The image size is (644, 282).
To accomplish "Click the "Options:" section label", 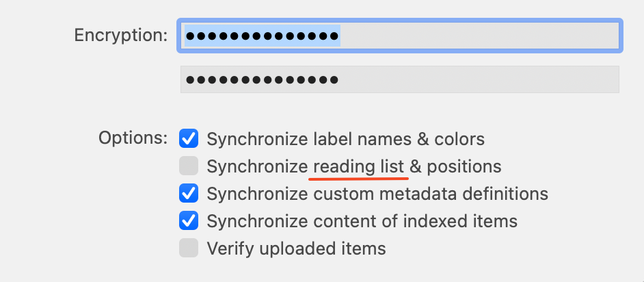I will [x=133, y=138].
